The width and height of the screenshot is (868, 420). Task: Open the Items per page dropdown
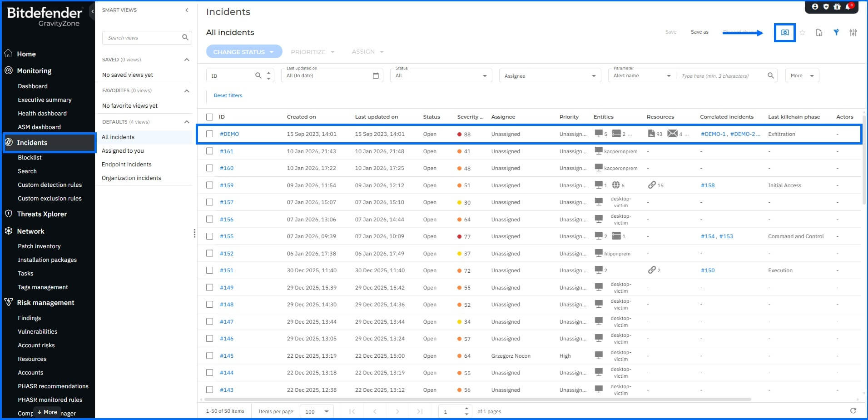pos(317,411)
